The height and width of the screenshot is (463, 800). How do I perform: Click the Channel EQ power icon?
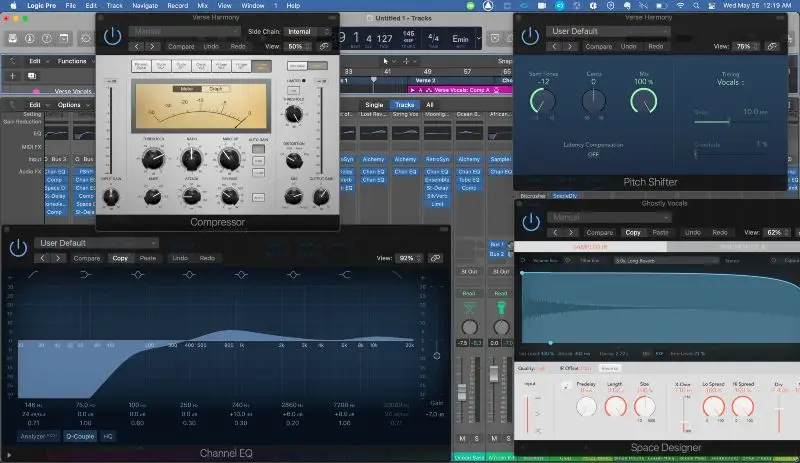tap(17, 249)
